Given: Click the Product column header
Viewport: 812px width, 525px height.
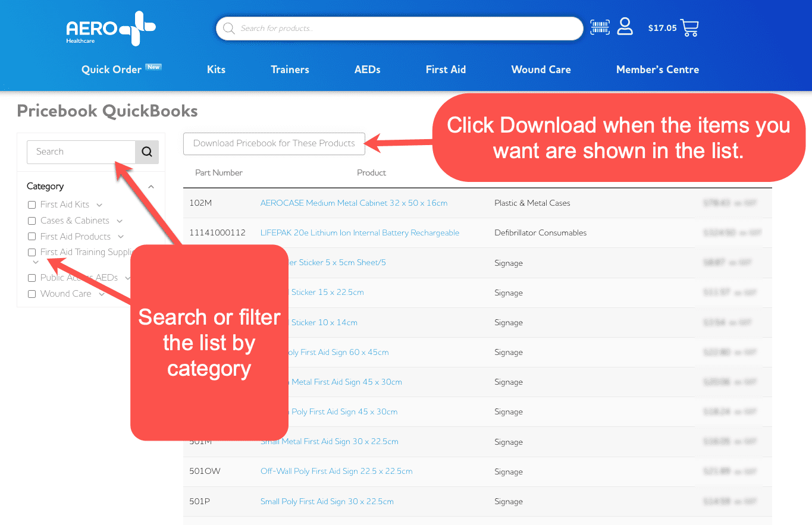Looking at the screenshot, I should [x=371, y=172].
